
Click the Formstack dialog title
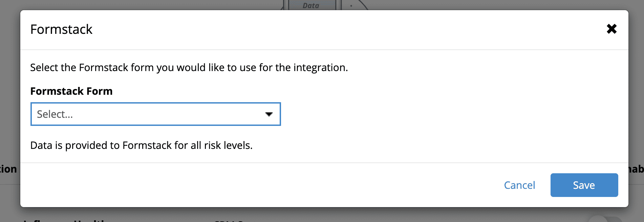click(61, 29)
